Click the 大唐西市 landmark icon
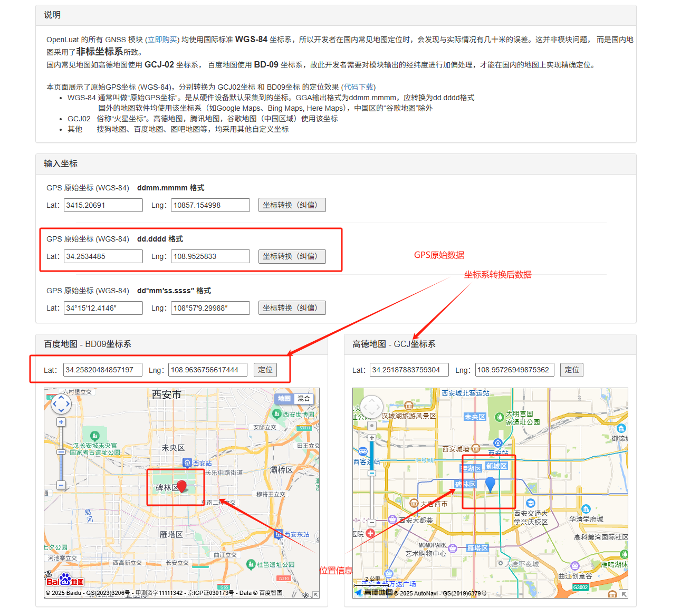700x616 pixels. [414, 504]
